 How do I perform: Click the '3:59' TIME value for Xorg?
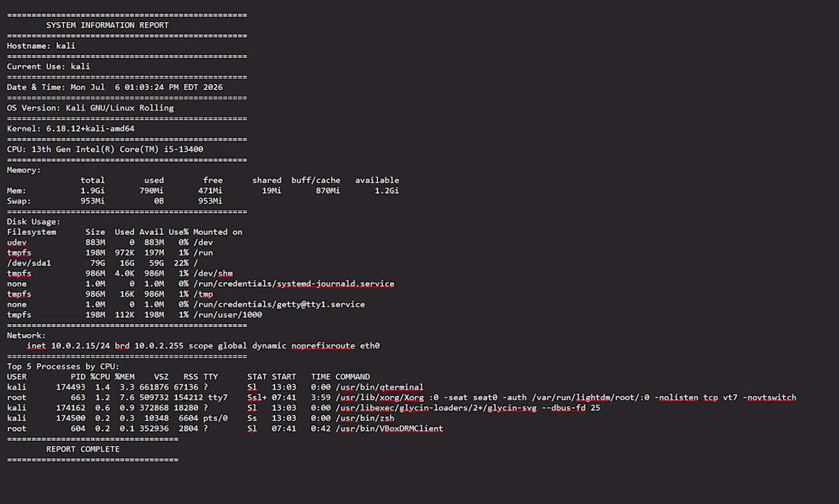tap(320, 397)
